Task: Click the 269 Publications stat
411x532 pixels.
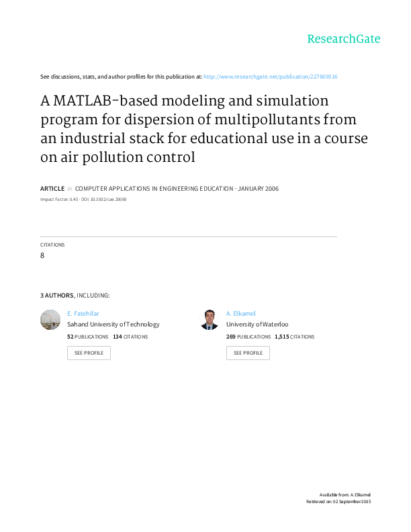Action: click(x=248, y=337)
